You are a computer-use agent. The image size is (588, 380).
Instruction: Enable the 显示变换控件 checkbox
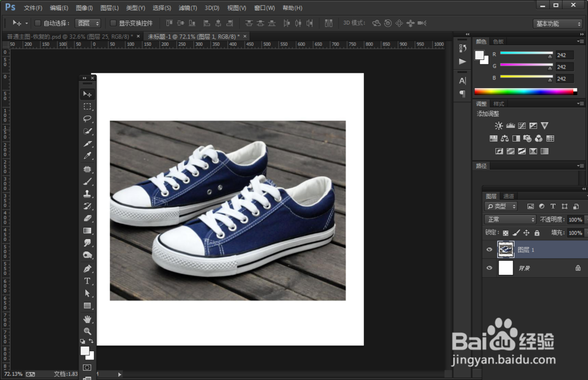[x=113, y=23]
